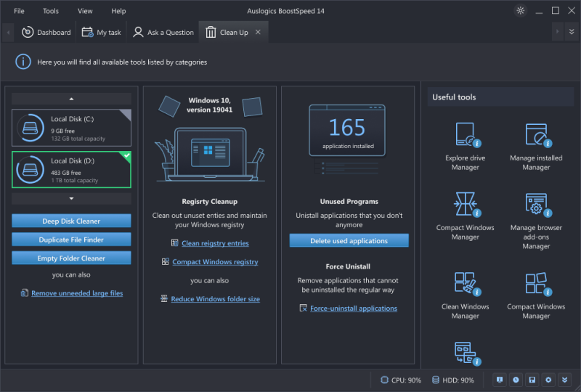The width and height of the screenshot is (581, 392).
Task: Open the View menu
Action: coord(85,11)
